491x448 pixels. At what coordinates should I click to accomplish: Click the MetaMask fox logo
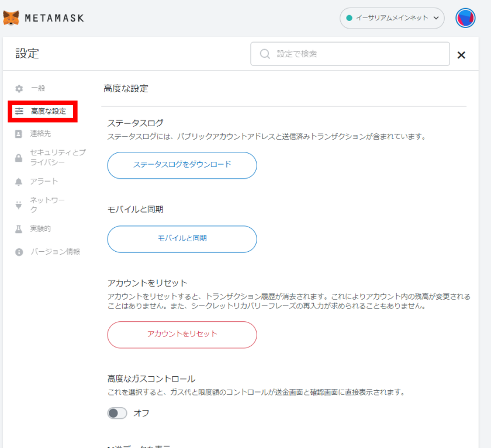[11, 18]
